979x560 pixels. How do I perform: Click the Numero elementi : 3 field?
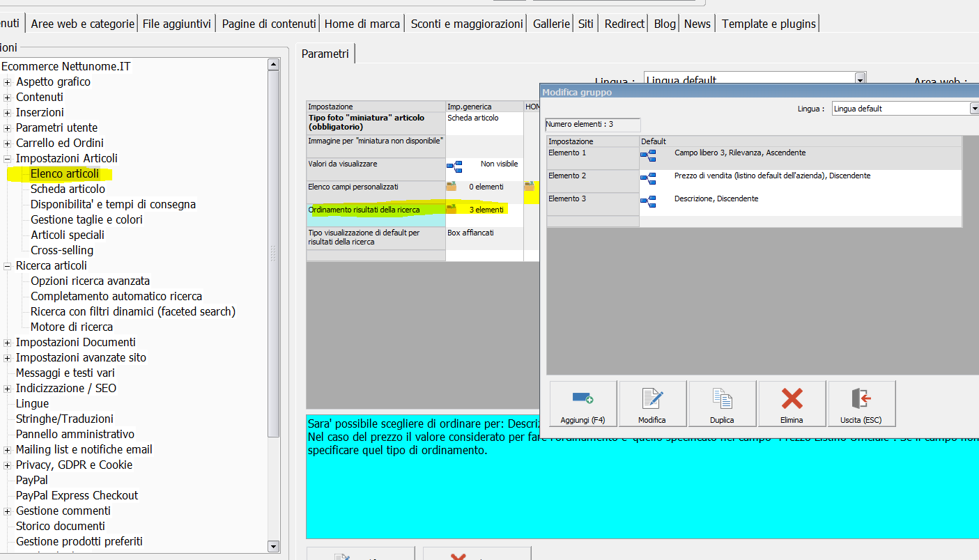point(593,125)
